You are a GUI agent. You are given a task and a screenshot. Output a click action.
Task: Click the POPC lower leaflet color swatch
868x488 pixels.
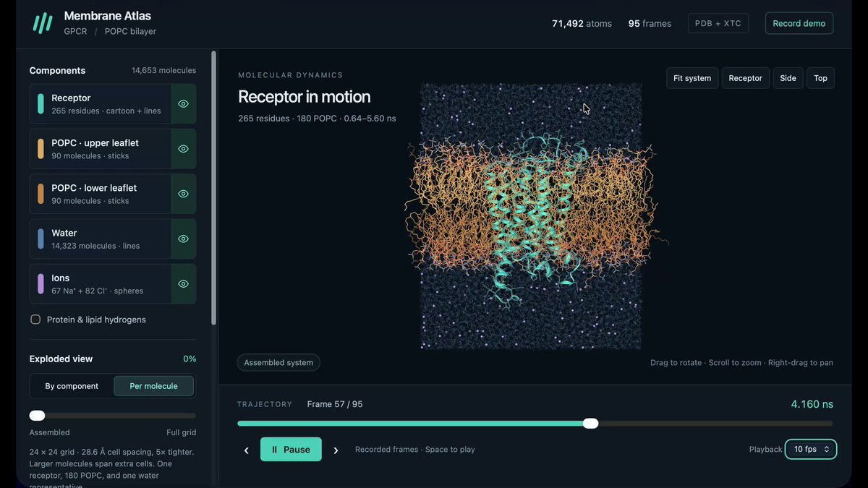coord(41,194)
